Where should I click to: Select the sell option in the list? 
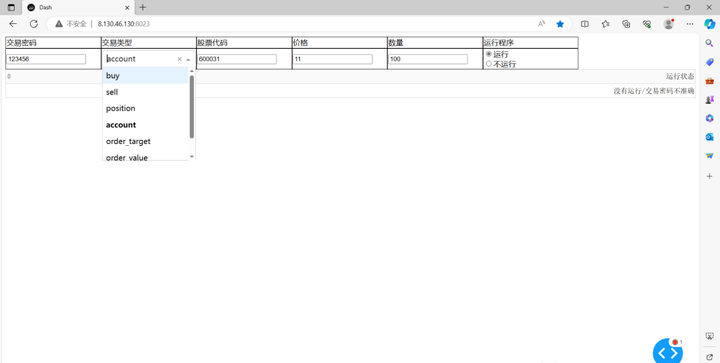pyautogui.click(x=146, y=92)
